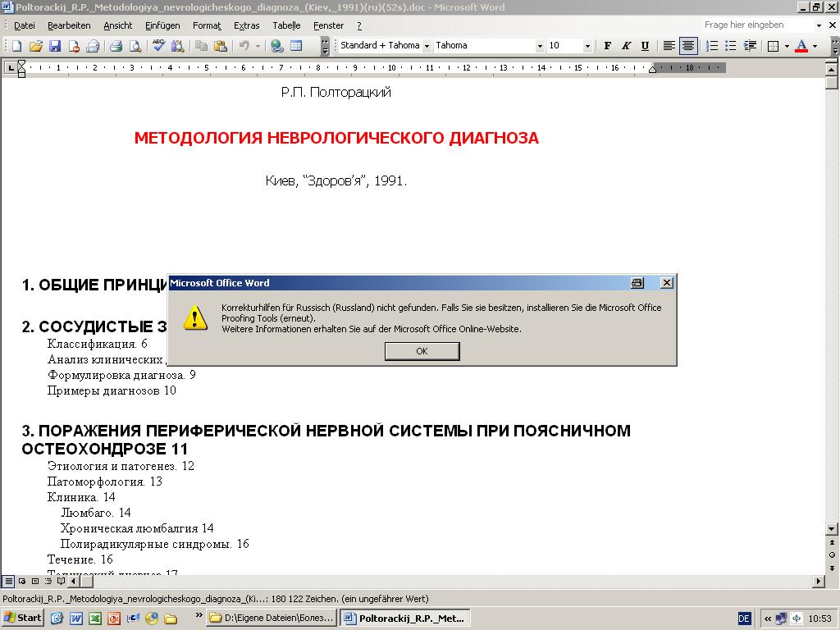This screenshot has height=630, width=840.
Task: Open the Einfügen menu
Action: click(x=162, y=25)
